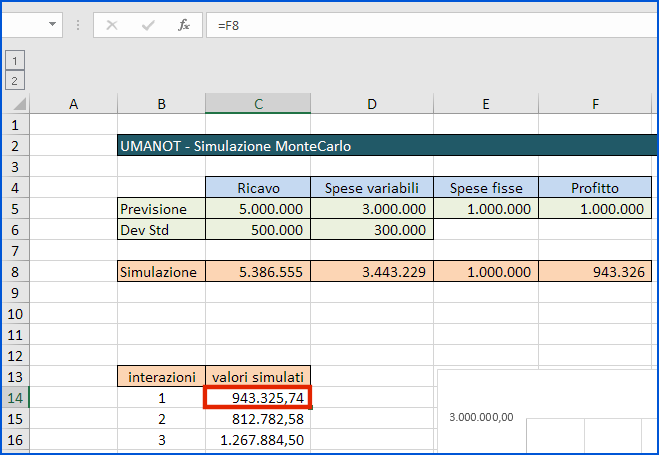Select row 8 header
The width and height of the screenshot is (659, 455).
tap(14, 272)
